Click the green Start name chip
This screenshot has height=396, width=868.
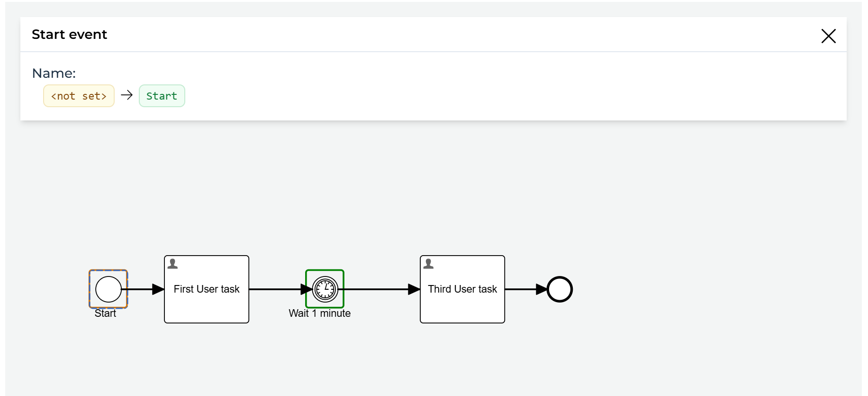(162, 95)
